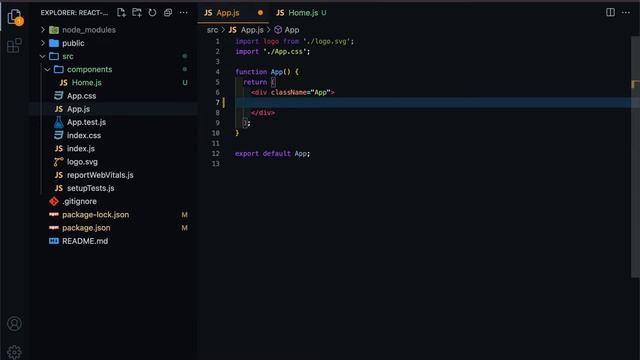Image resolution: width=640 pixels, height=360 pixels.
Task: Click the return statement line
Action: coord(259,82)
